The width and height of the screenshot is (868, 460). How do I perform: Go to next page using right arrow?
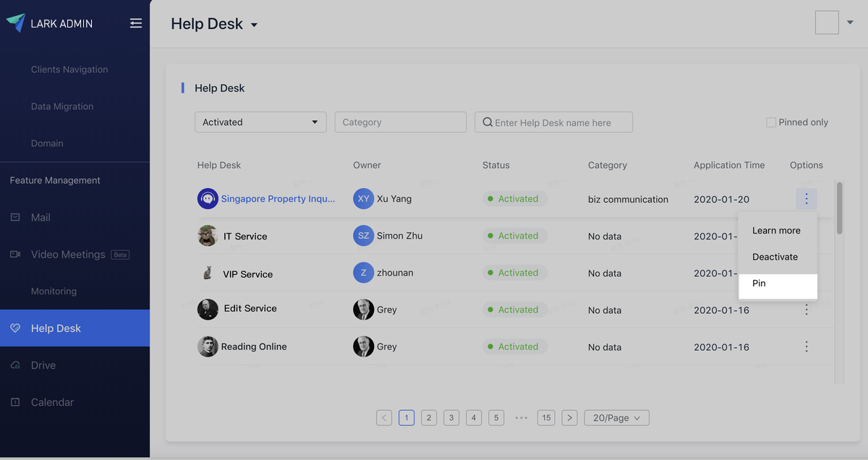pyautogui.click(x=570, y=417)
